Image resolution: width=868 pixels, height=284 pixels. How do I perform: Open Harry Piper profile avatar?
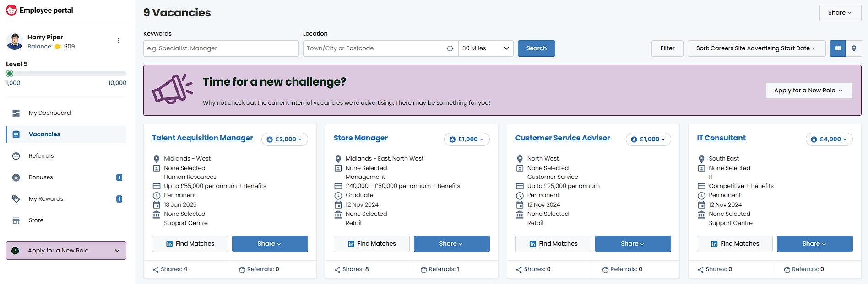coord(15,41)
